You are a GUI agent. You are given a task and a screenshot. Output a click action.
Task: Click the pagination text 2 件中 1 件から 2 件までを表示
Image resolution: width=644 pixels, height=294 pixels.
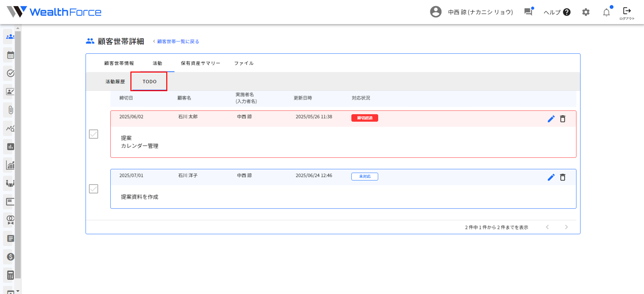(496, 227)
